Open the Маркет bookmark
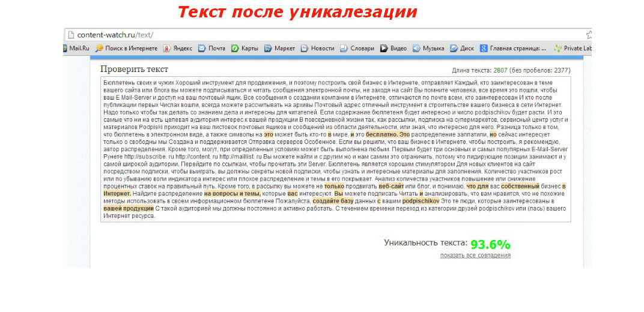The height and width of the screenshot is (312, 644). click(x=279, y=48)
